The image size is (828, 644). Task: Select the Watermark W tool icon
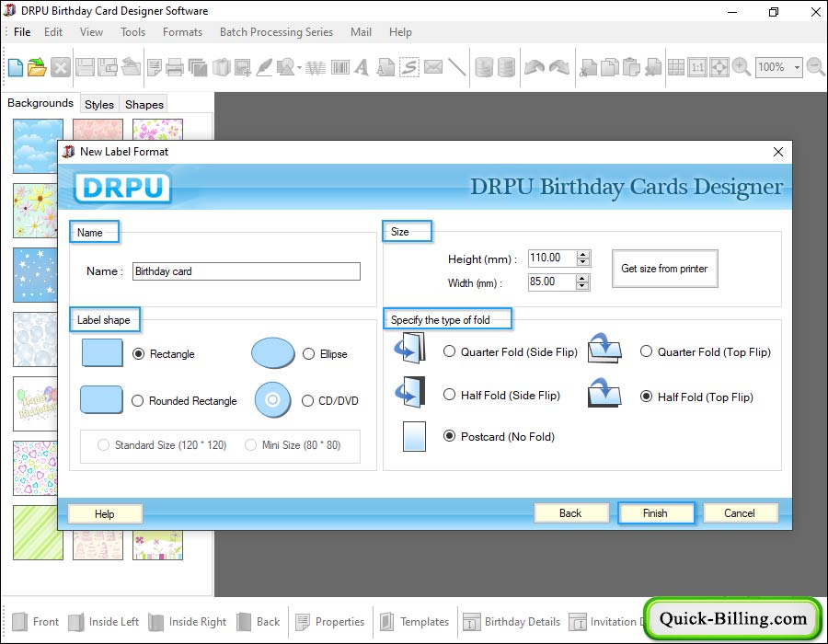[316, 67]
